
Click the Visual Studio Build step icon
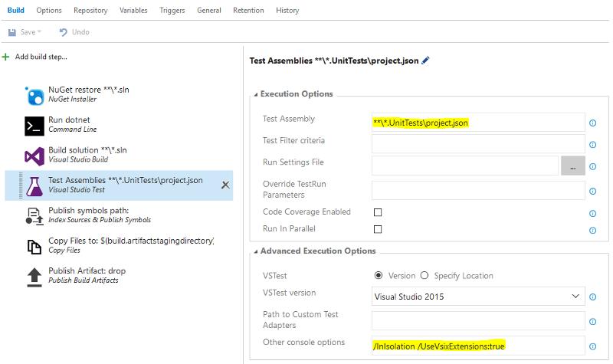coord(34,156)
